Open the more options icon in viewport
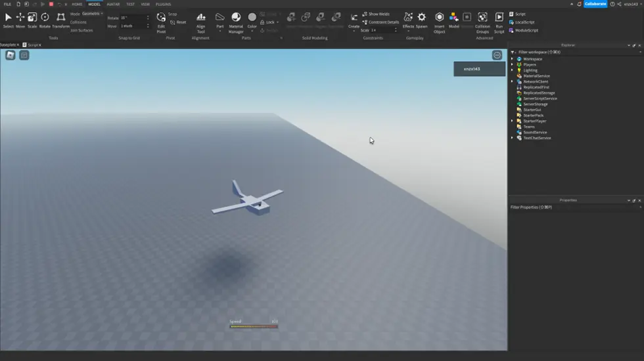The image size is (644, 361). coord(497,55)
